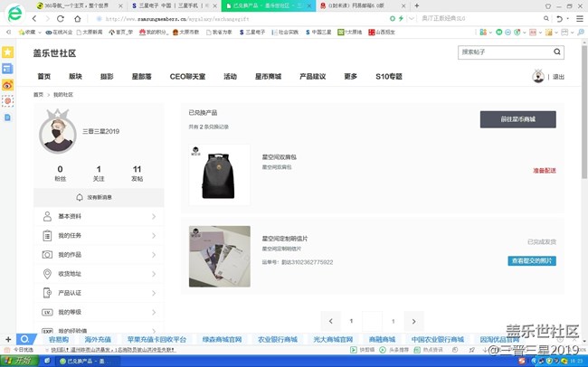Click the address bar URL
This screenshot has height=367, width=588.
coord(177,19)
